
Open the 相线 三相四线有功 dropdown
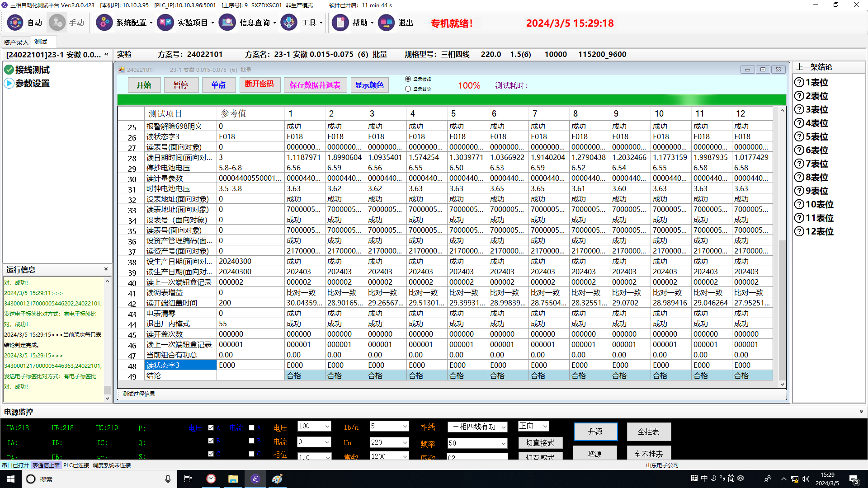504,427
